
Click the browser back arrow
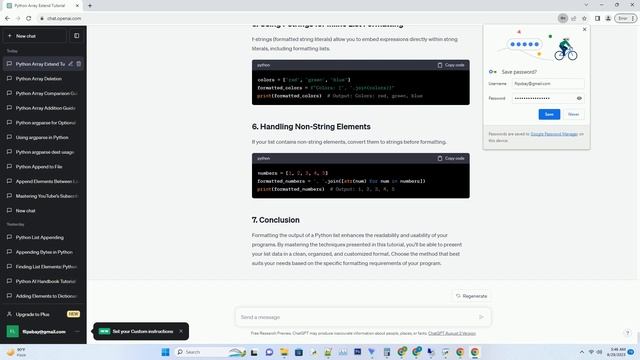[7, 18]
